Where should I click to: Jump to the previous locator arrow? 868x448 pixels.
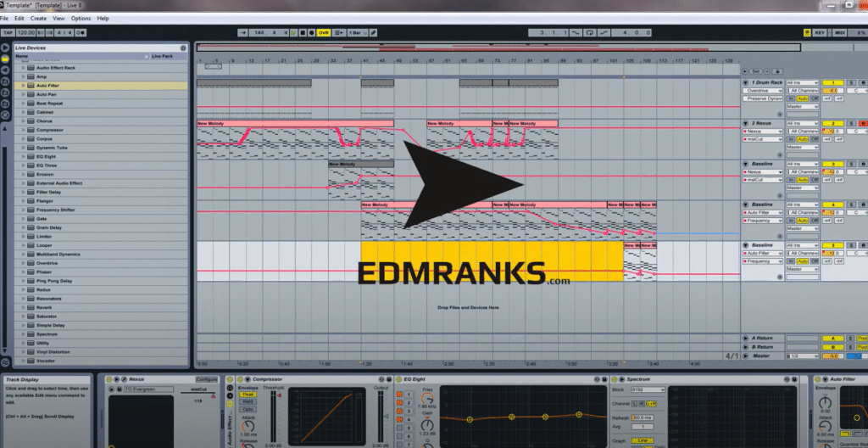point(745,71)
